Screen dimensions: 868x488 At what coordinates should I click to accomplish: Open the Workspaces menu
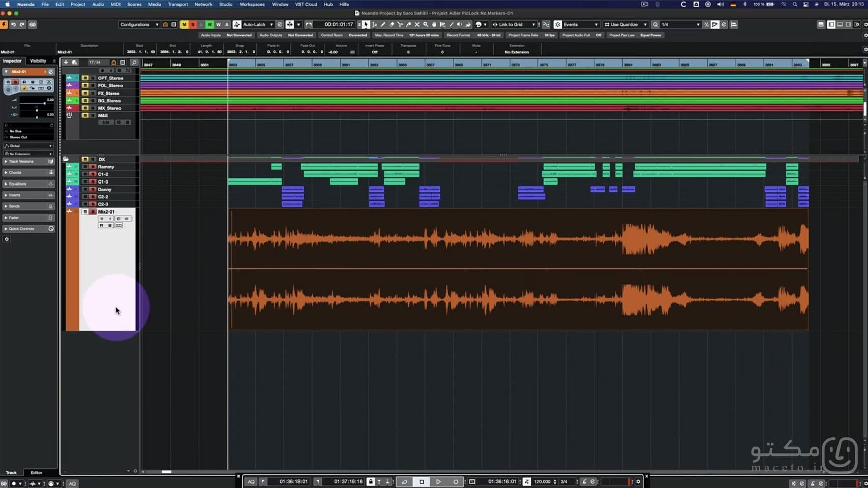coord(252,4)
